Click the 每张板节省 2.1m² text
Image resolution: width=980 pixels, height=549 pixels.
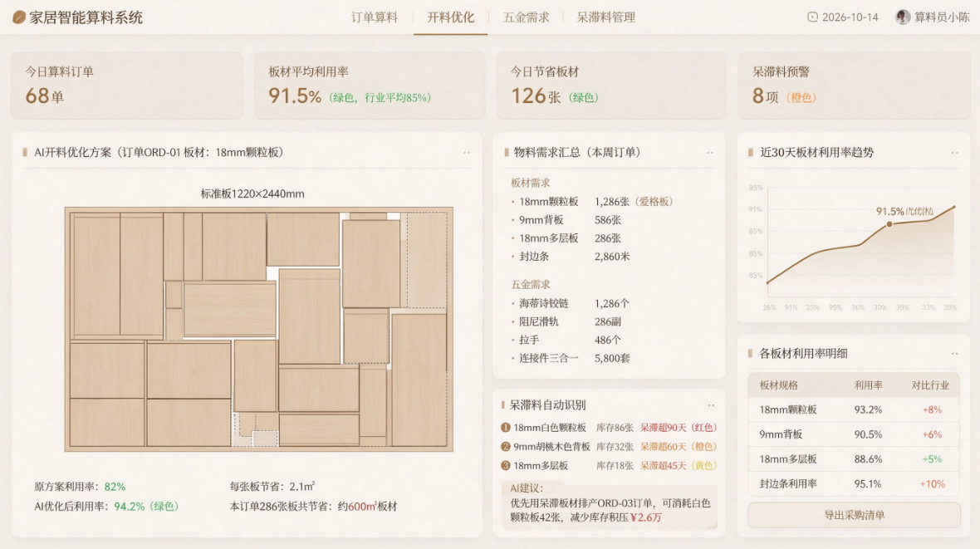point(272,487)
